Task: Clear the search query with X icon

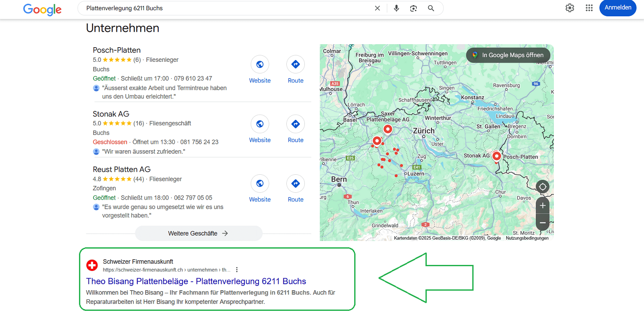Action: point(377,8)
